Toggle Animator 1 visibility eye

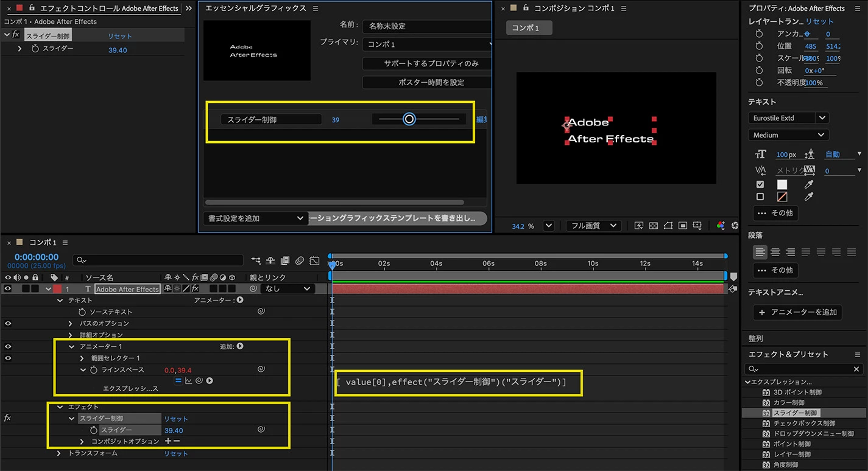tap(8, 346)
